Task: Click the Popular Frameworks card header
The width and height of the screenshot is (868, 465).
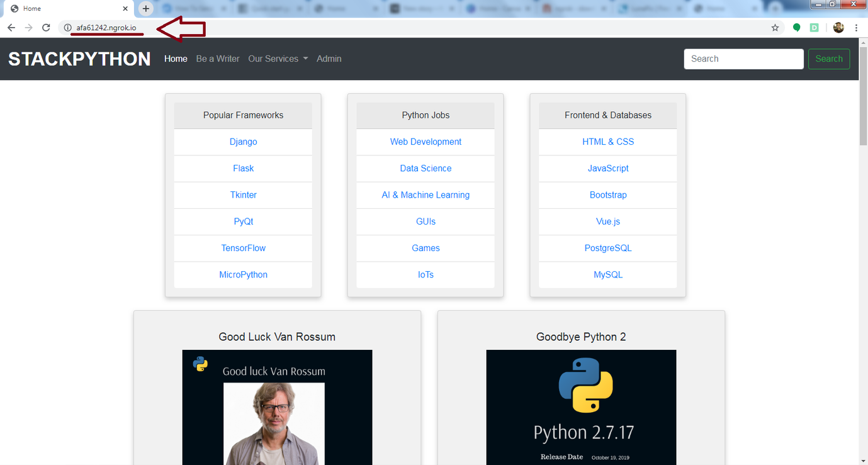Action: pyautogui.click(x=243, y=115)
